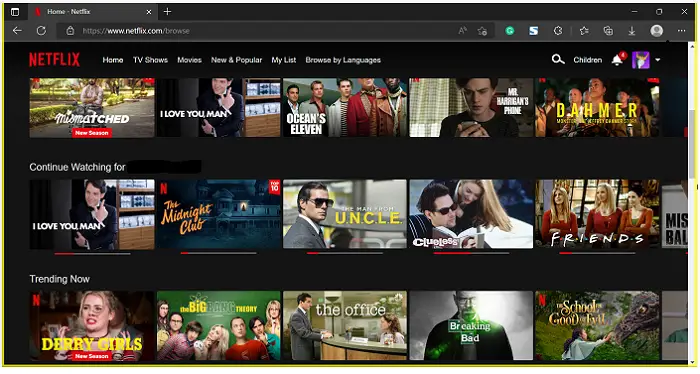
Task: Open My List
Action: click(283, 60)
